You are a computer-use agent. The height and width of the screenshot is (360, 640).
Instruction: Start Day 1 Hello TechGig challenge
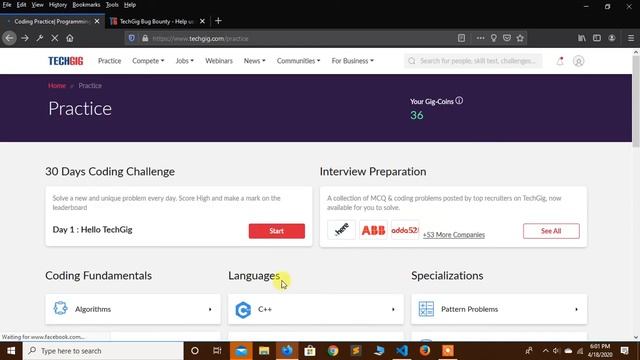point(277,231)
